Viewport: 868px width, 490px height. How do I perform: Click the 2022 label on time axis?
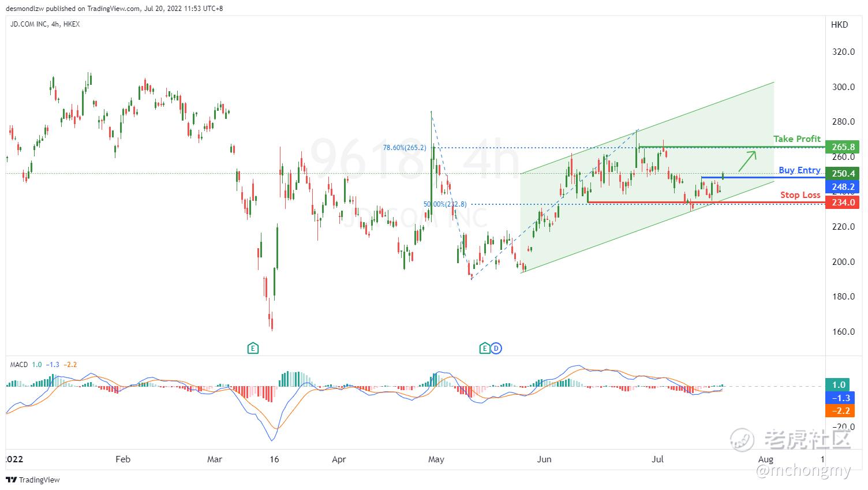(13, 459)
